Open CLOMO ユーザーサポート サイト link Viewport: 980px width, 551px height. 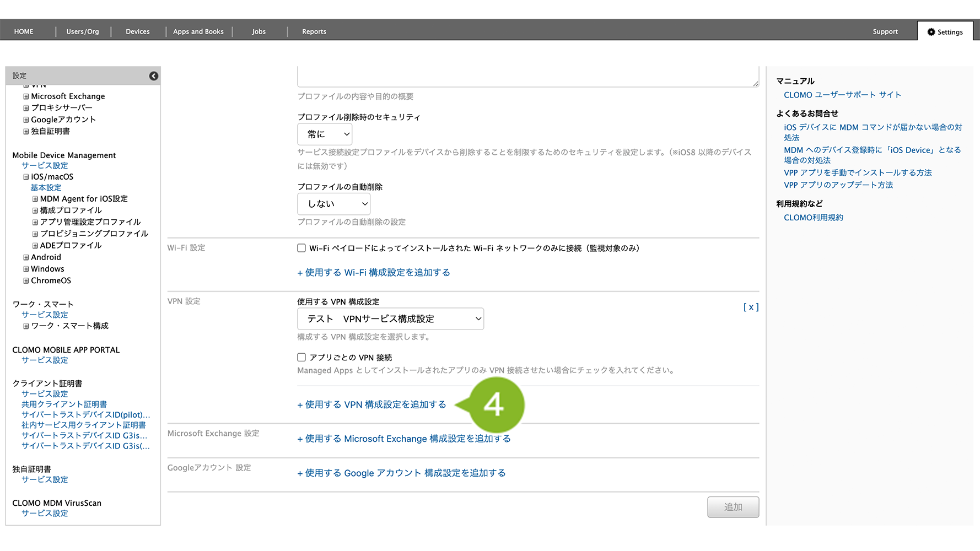[x=842, y=95]
